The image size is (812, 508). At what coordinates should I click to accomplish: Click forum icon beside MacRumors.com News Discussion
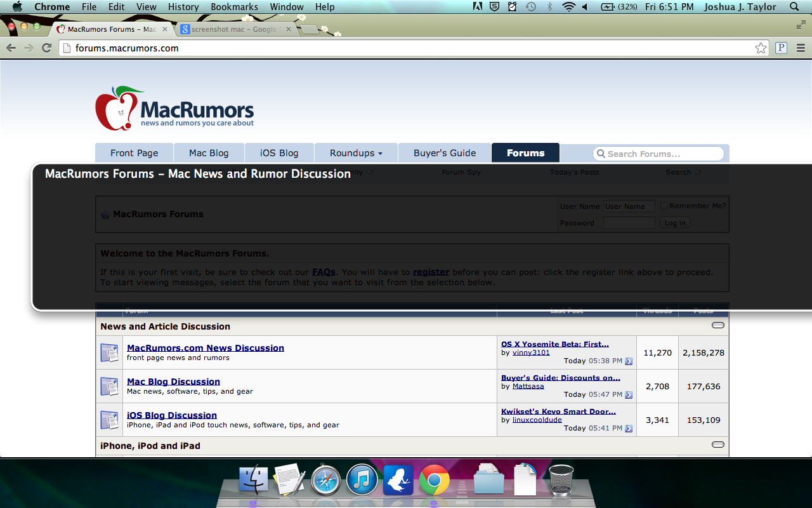(109, 352)
